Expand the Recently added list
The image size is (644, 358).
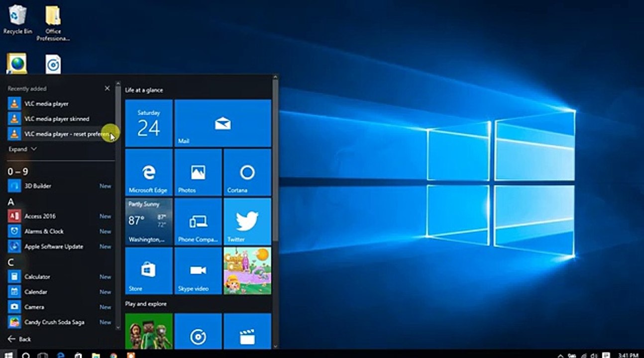(22, 149)
